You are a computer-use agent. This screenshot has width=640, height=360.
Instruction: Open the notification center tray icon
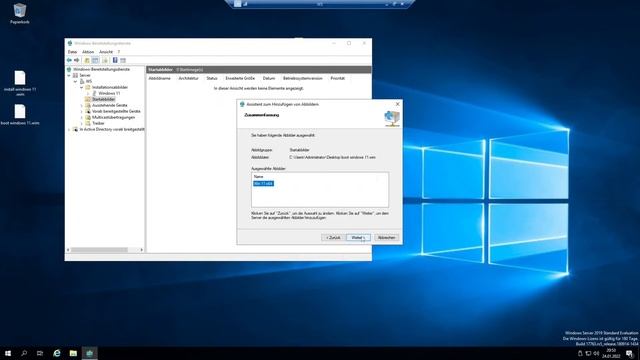click(629, 353)
